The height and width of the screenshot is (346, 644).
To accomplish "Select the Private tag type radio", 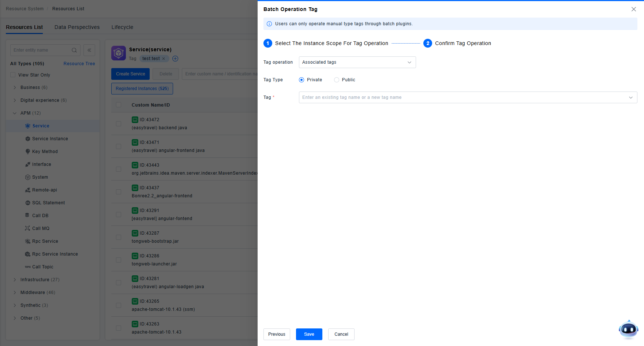I will point(302,80).
